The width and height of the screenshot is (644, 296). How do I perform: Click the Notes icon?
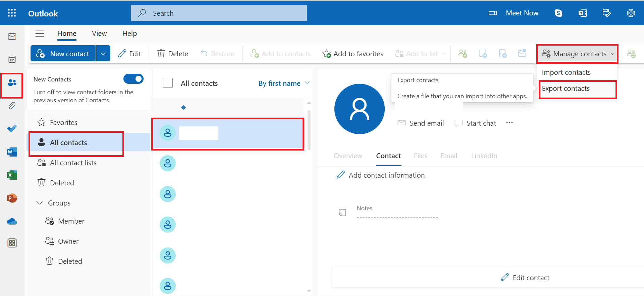pos(342,213)
